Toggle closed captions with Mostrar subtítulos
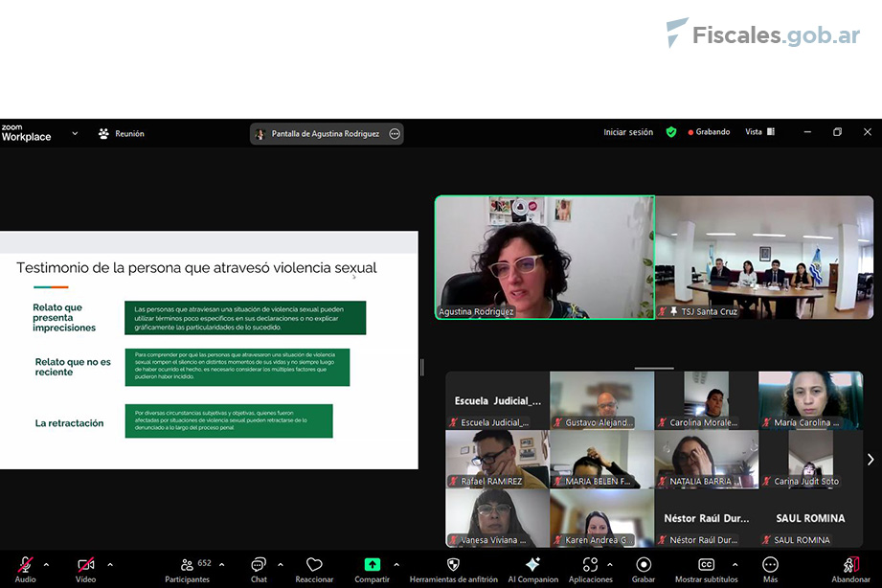The width and height of the screenshot is (882, 588). 706,565
